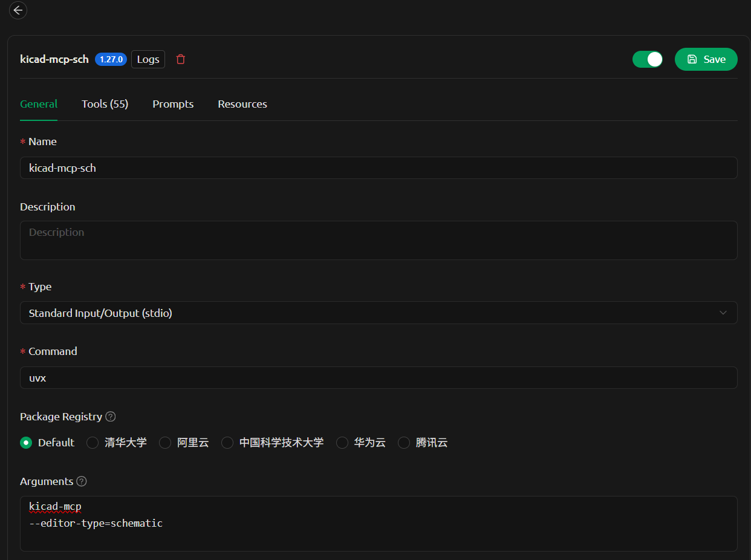Viewport: 751px width, 560px height.
Task: Select the 华为云 registry option
Action: [x=361, y=443]
